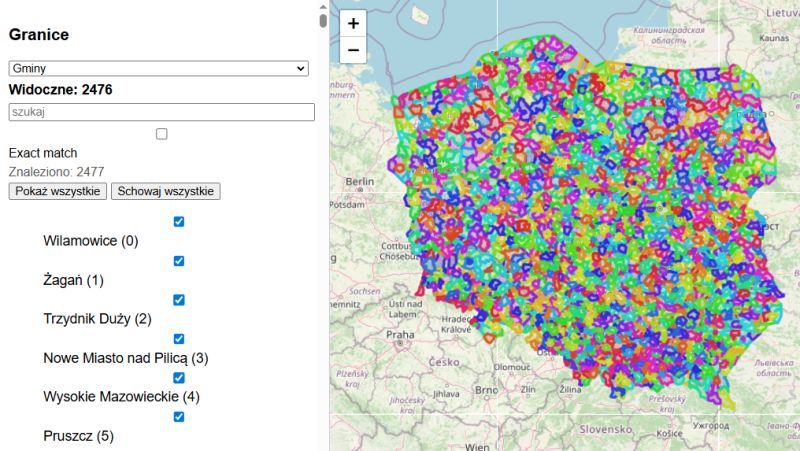The height and width of the screenshot is (451, 800).
Task: Click the Žilina label on map
Action: click(x=570, y=389)
